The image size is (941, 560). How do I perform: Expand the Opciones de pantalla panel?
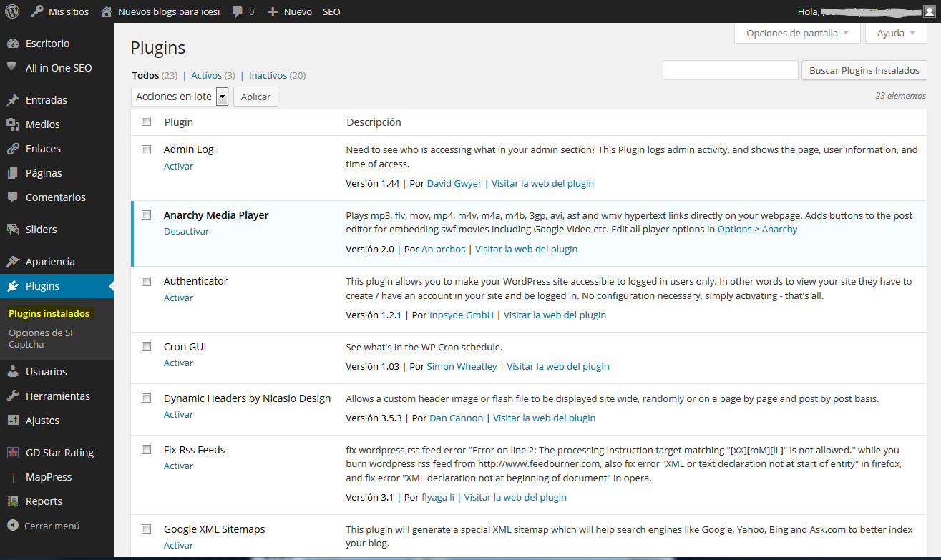(x=797, y=33)
